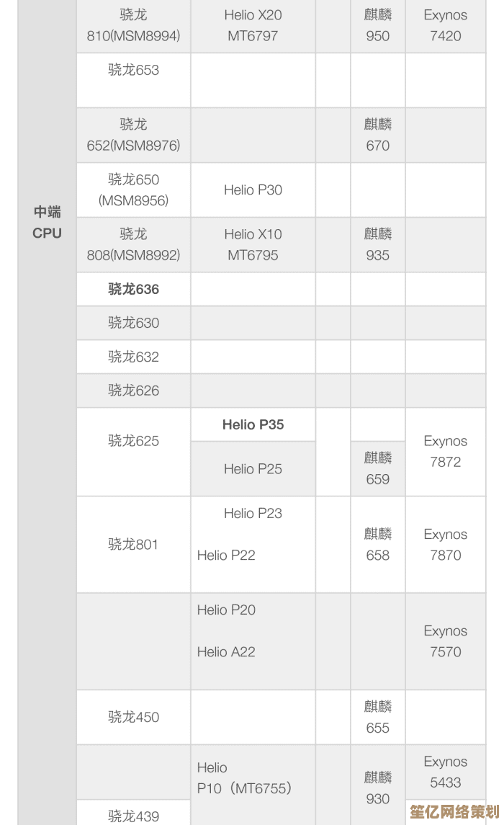Image resolution: width=504 pixels, height=825 pixels.
Task: Select the 骁龙632 row label
Action: [x=133, y=357]
